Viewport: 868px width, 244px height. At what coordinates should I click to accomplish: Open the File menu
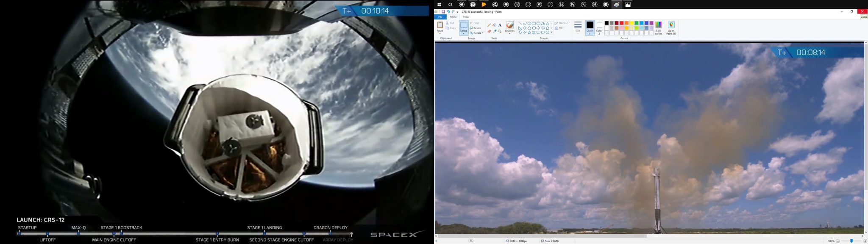[x=440, y=17]
